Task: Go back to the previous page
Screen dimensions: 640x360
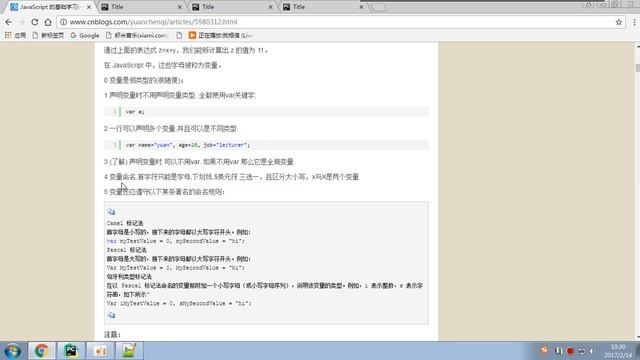Action: (9, 22)
